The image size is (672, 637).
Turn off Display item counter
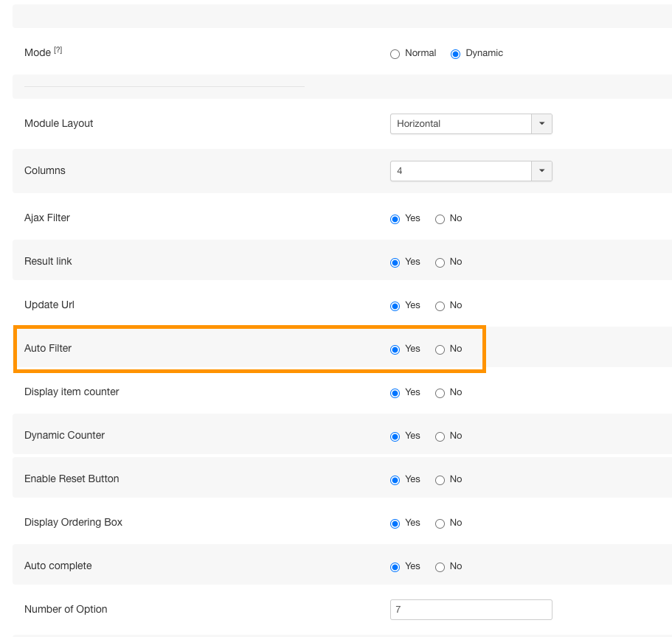(x=440, y=393)
